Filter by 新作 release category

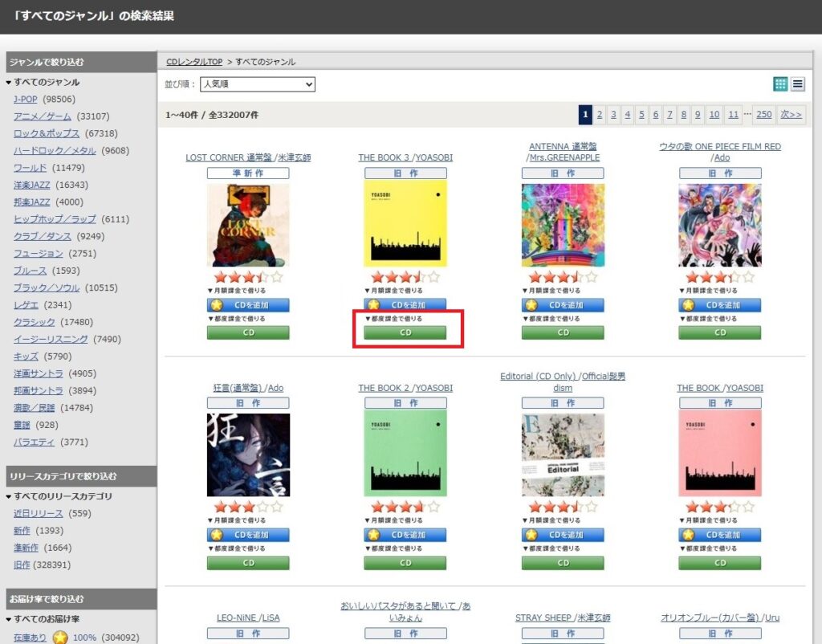(x=22, y=531)
